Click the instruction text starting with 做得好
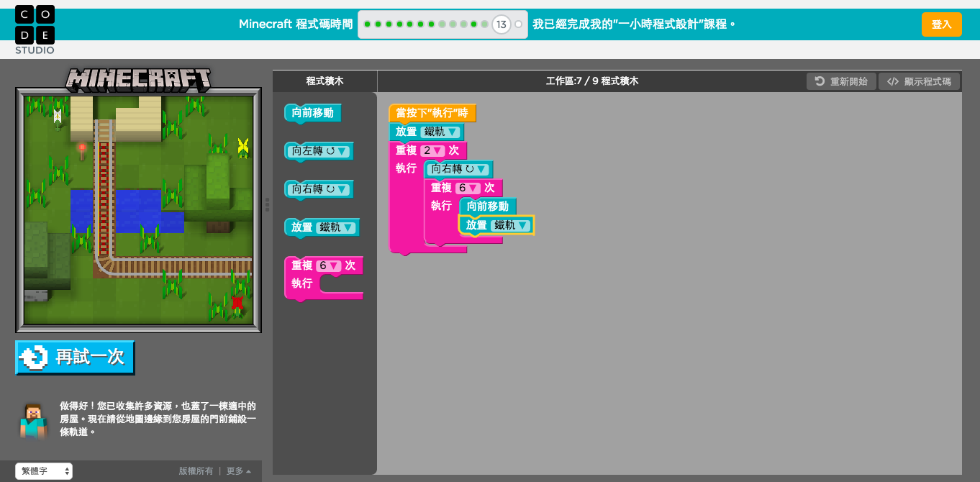Screen dimensions: 980x482 tap(158, 419)
